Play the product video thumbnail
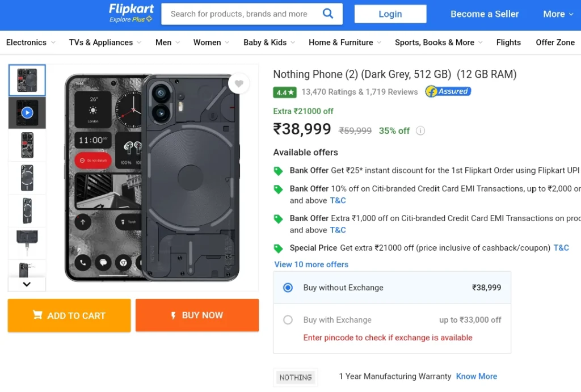Image resolution: width=581 pixels, height=392 pixels. pos(27,113)
